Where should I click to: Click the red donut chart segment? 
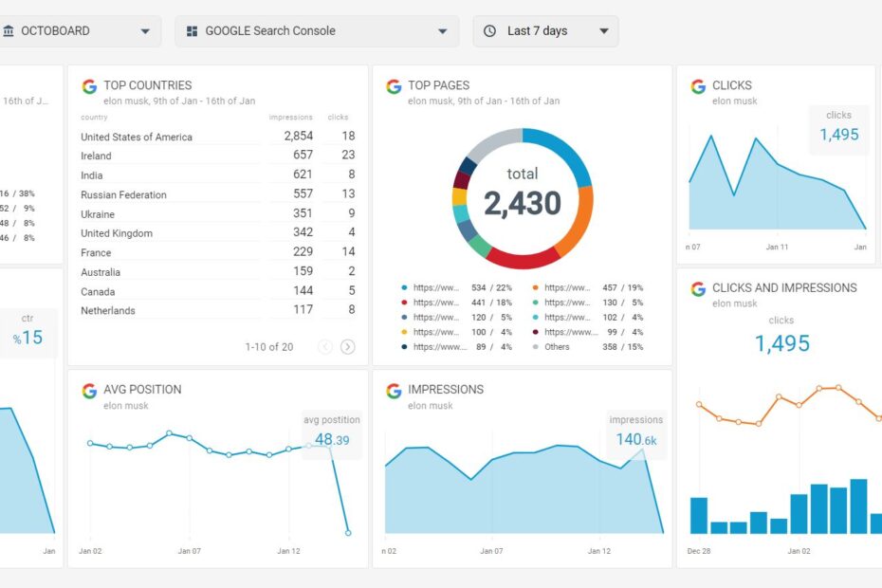click(x=524, y=260)
